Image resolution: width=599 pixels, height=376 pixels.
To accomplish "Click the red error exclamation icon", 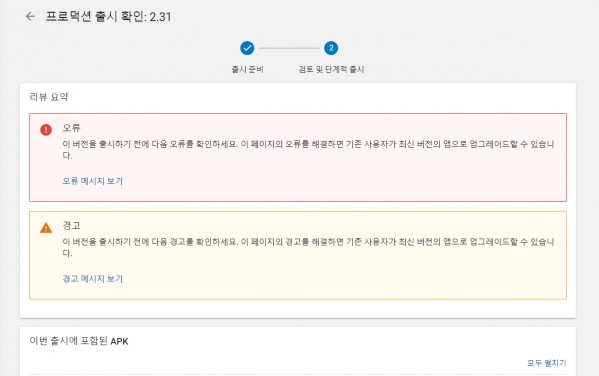I will (x=46, y=130).
